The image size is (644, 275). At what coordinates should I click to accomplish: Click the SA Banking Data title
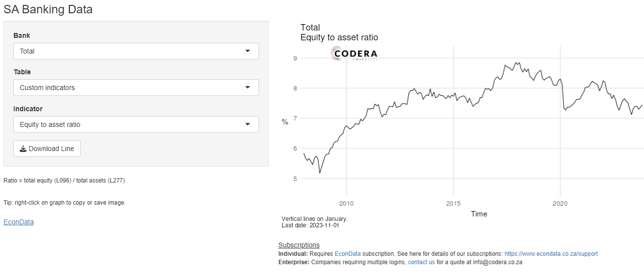tap(48, 9)
